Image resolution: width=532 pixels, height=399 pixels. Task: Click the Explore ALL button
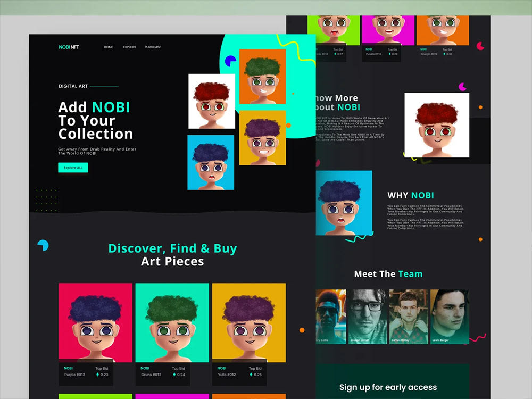pyautogui.click(x=73, y=168)
